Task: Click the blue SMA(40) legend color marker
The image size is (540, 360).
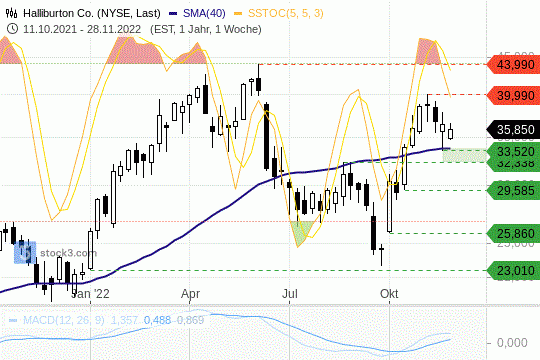Action: [173, 14]
